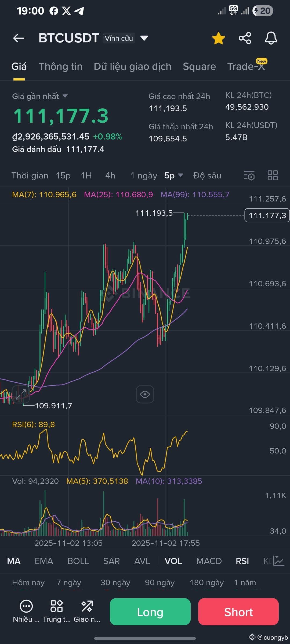The width and height of the screenshot is (290, 644).
Task: Tap the RSI(6): 89,8 label
Action: (x=33, y=425)
